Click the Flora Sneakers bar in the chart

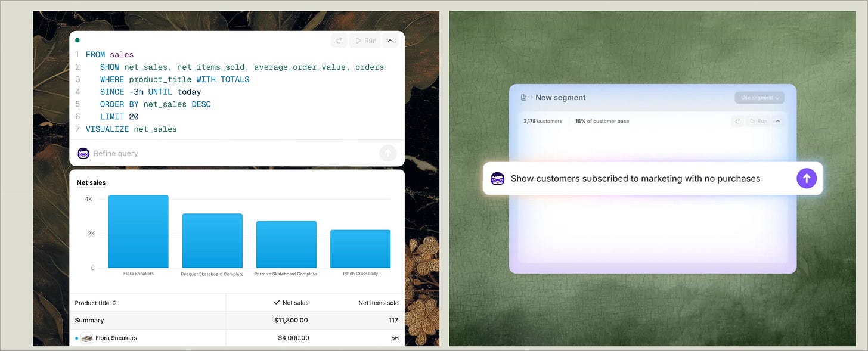(x=138, y=232)
